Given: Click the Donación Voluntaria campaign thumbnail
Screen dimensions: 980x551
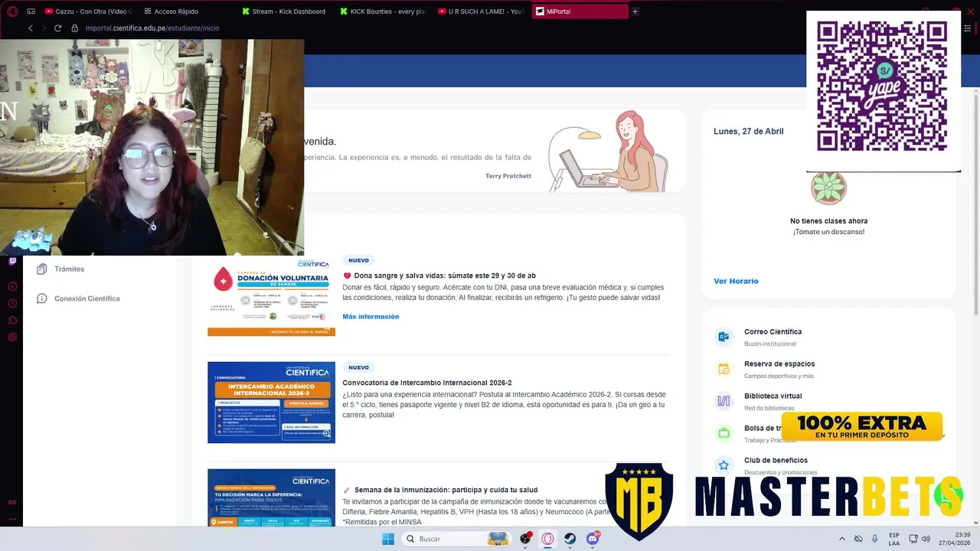Looking at the screenshot, I should click(271, 295).
